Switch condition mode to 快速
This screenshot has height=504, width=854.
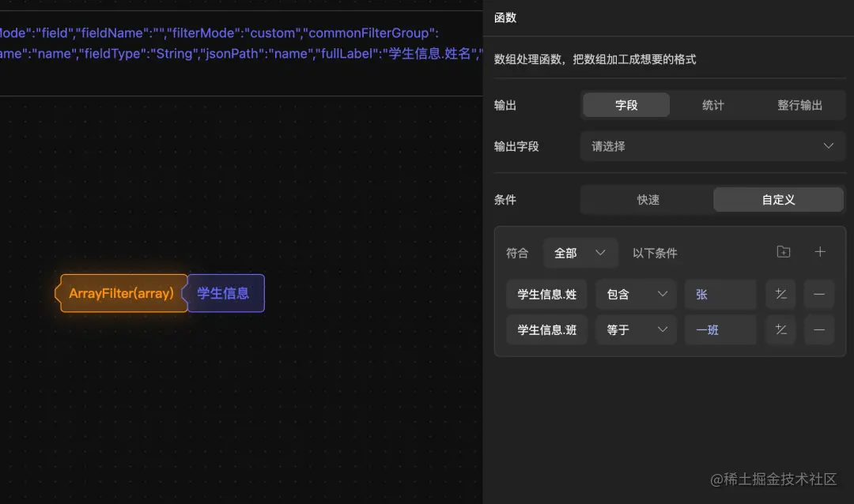click(x=647, y=199)
